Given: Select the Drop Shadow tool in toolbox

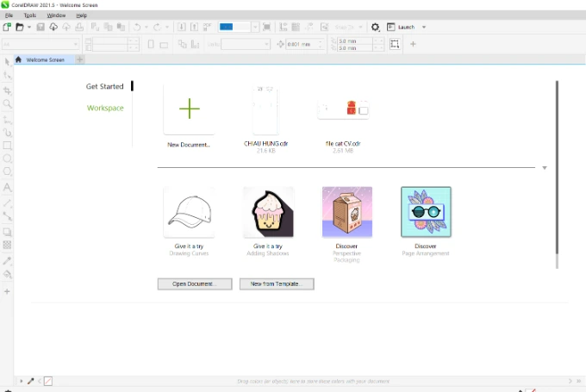Looking at the screenshot, I should tap(7, 232).
